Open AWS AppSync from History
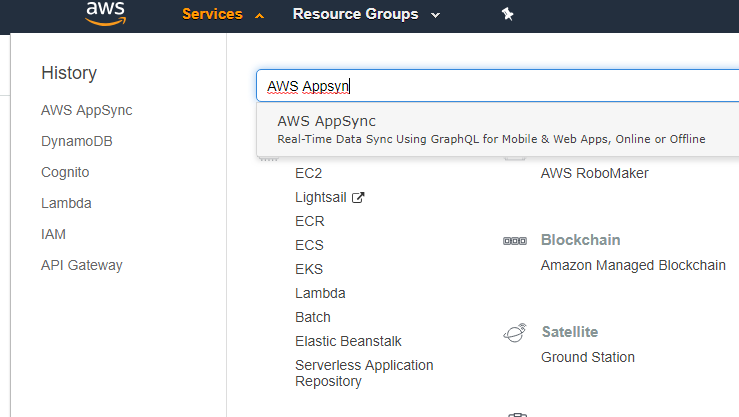739x417 pixels. click(x=87, y=111)
